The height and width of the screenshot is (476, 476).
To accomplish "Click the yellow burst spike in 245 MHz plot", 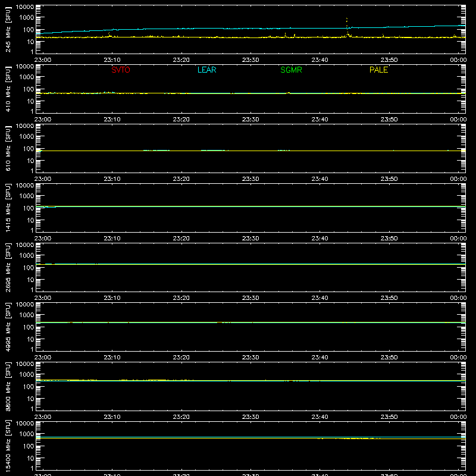I will click(x=347, y=27).
